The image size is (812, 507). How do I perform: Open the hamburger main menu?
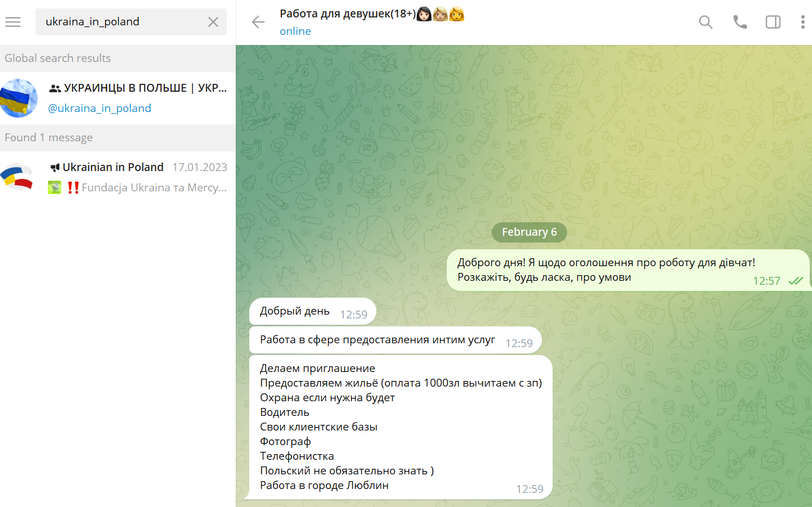tap(13, 22)
